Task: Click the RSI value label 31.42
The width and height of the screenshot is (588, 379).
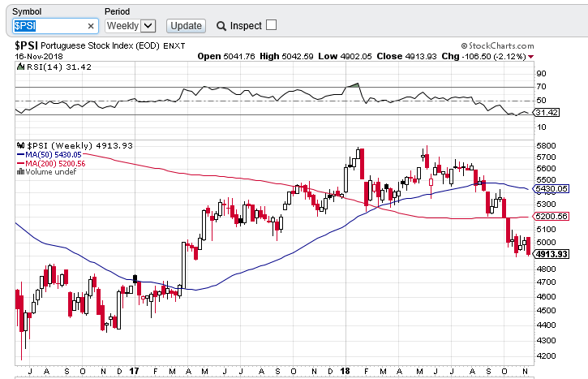Action: pos(547,113)
